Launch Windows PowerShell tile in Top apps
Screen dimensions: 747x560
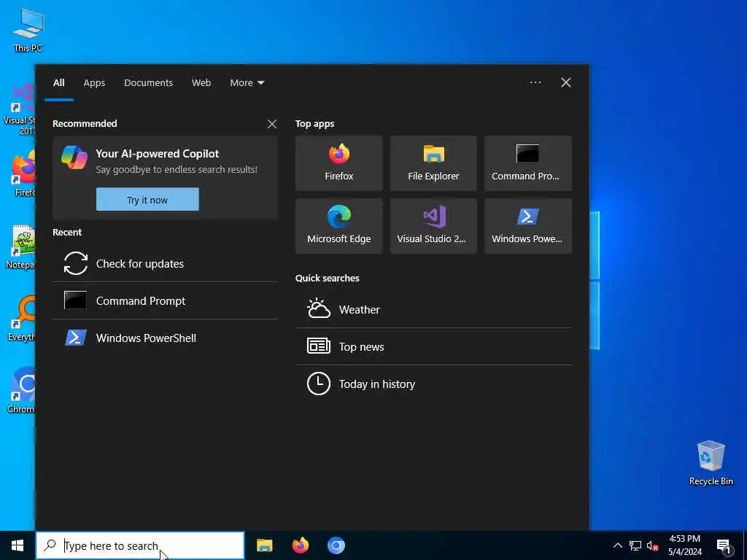pos(528,226)
